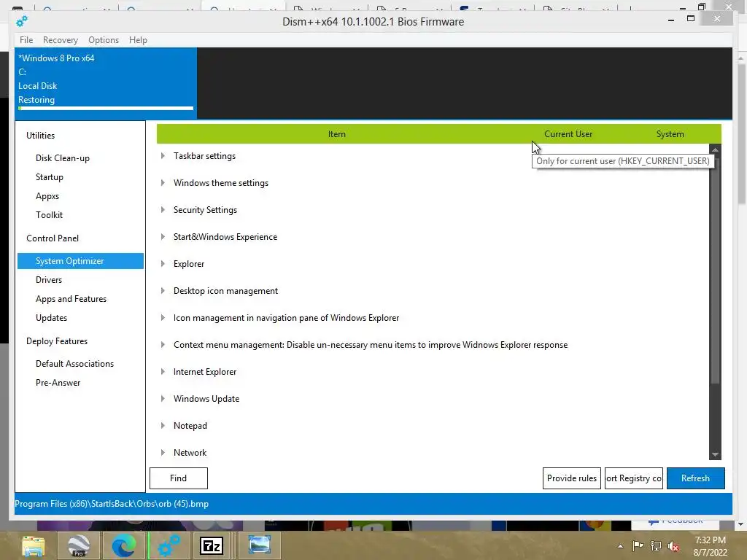The height and width of the screenshot is (560, 747).
Task: Click the Deploy Features sidebar heading
Action: (57, 341)
